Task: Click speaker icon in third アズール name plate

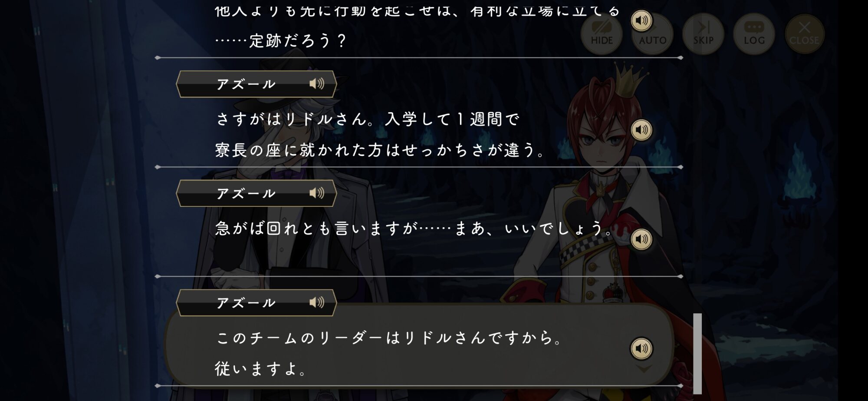Action: click(x=317, y=302)
